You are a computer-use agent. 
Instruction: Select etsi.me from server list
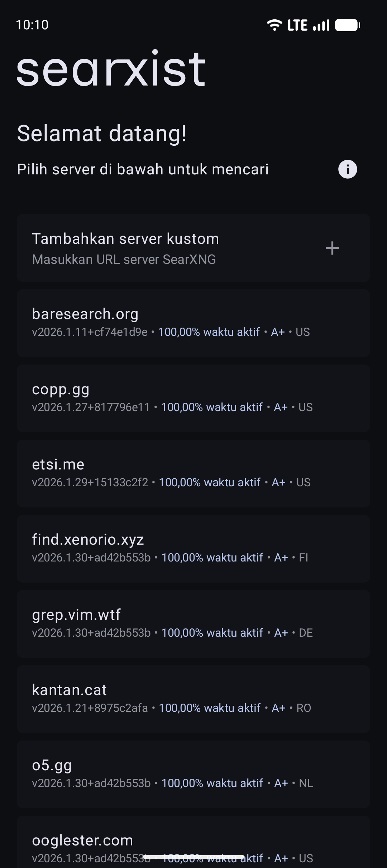click(x=193, y=473)
